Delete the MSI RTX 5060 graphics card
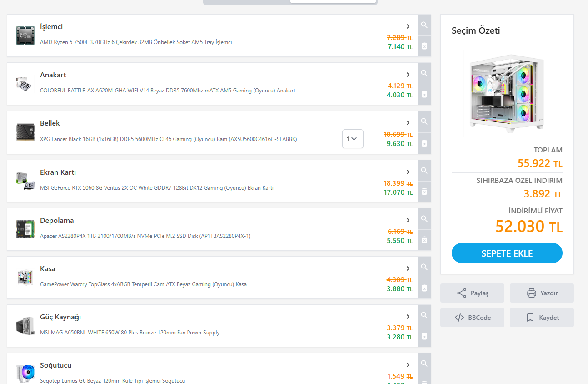The width and height of the screenshot is (588, 384). (x=424, y=192)
